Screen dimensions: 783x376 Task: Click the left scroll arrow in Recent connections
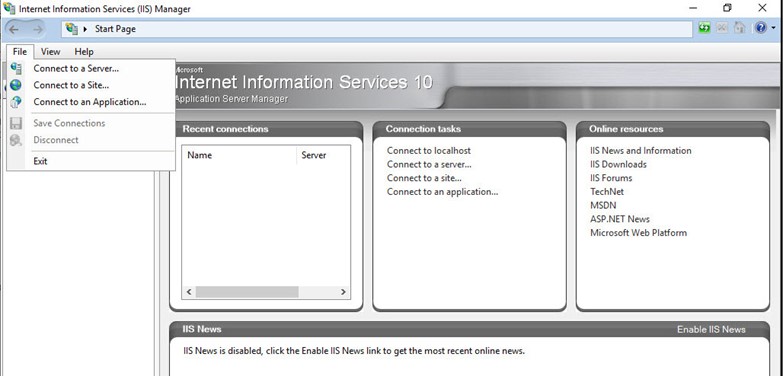tap(189, 292)
